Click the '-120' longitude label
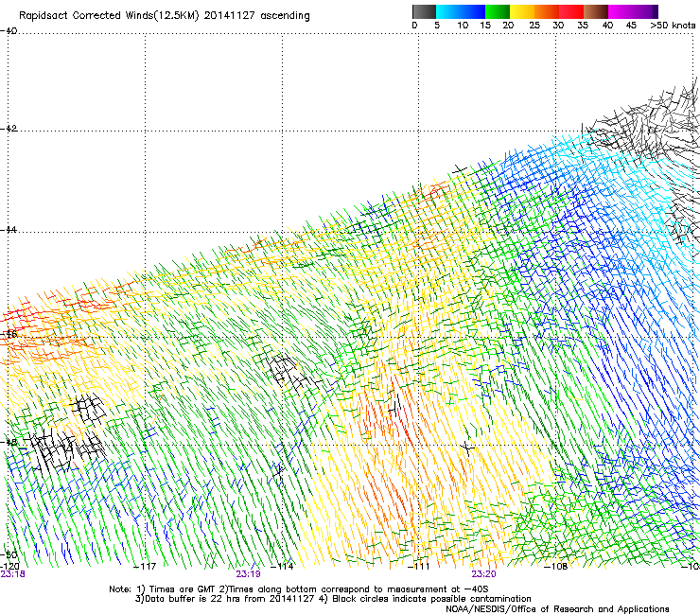 tap(9, 567)
